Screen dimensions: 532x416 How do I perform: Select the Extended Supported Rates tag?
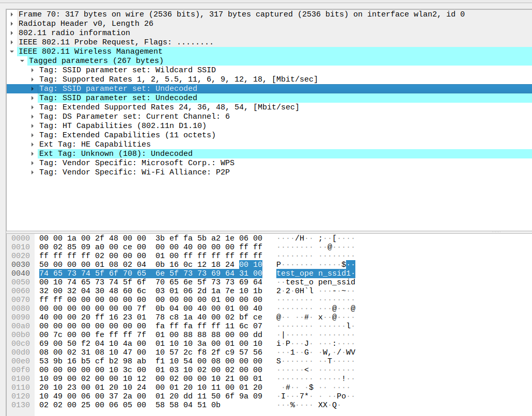tap(169, 107)
